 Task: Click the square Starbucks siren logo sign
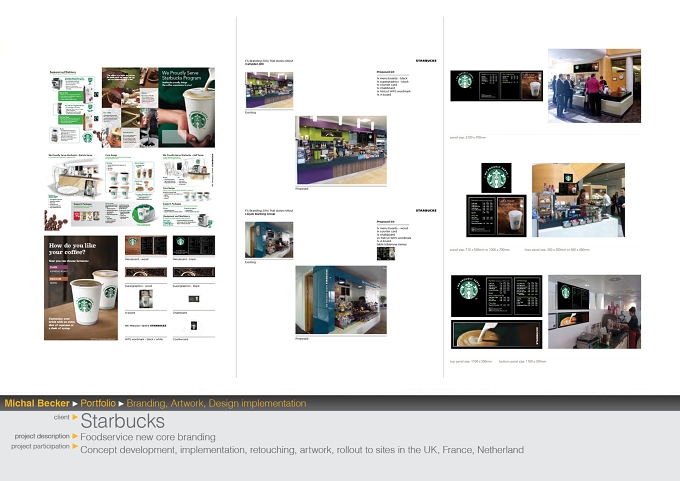point(496,178)
